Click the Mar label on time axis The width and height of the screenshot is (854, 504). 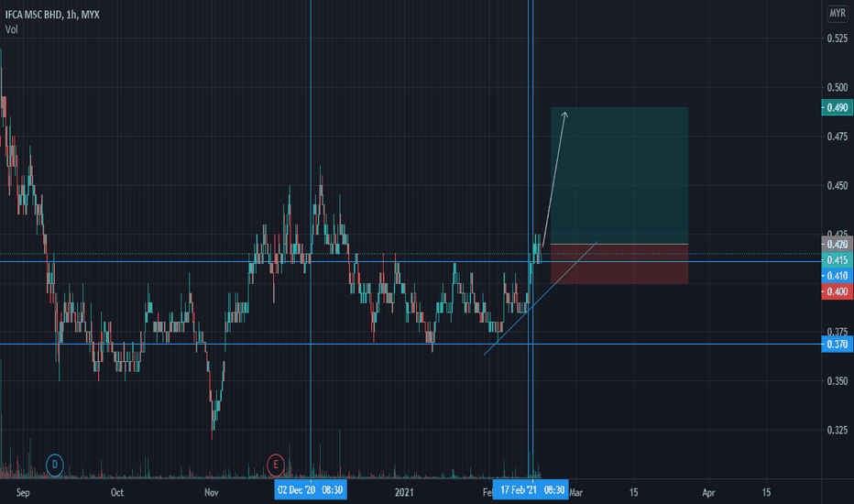576,493
